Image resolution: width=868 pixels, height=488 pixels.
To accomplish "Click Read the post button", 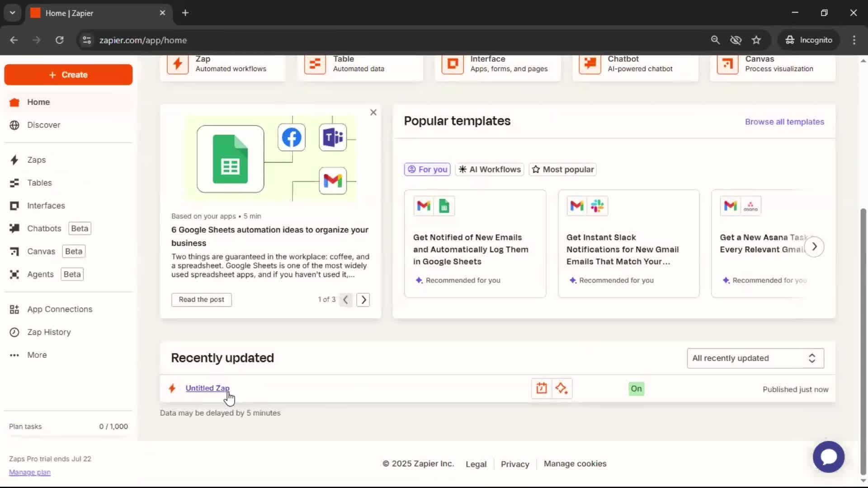I will 202,300.
